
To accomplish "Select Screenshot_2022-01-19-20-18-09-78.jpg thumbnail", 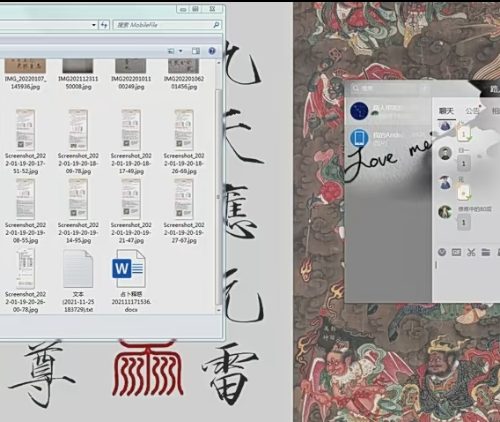I will [x=78, y=130].
